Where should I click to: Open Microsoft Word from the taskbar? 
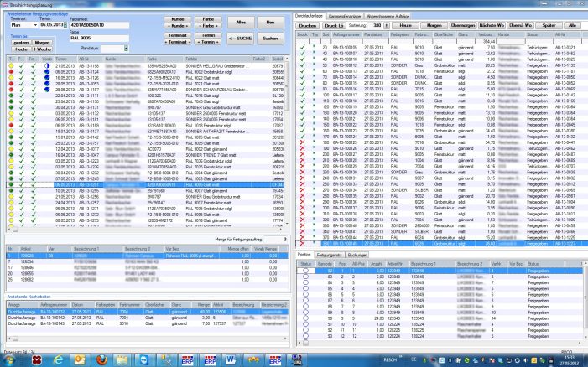(x=230, y=360)
